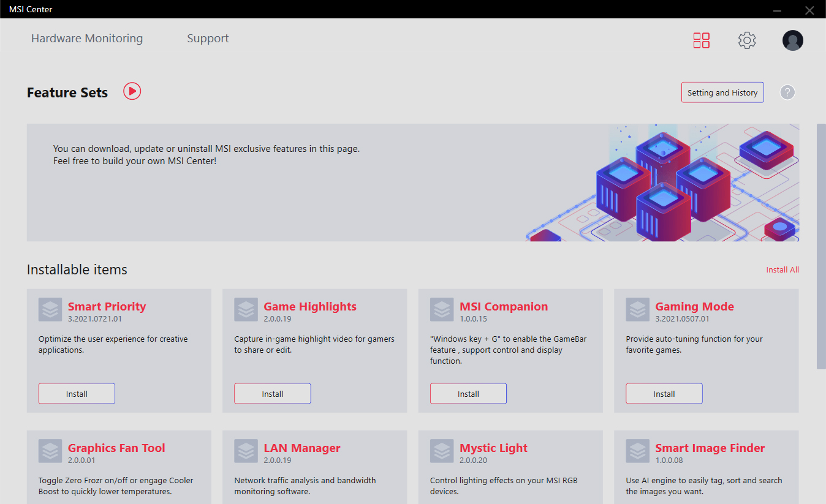Viewport: 826px width, 504px height.
Task: Open the Support tab
Action: click(208, 38)
